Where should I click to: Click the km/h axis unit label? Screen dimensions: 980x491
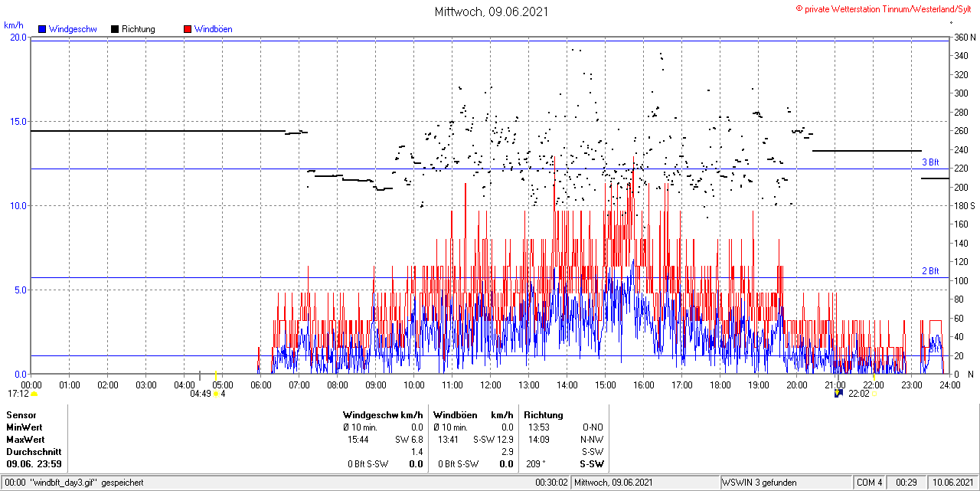[x=14, y=25]
